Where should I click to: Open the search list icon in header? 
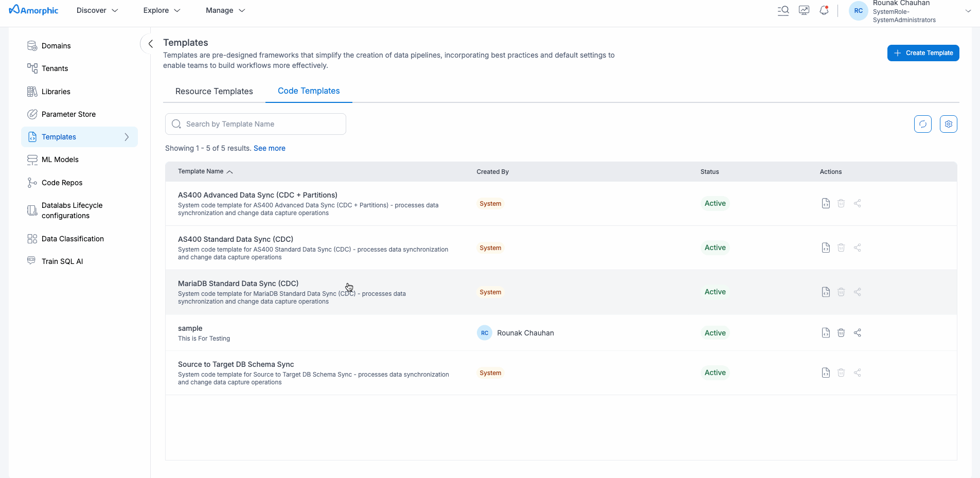pos(783,10)
